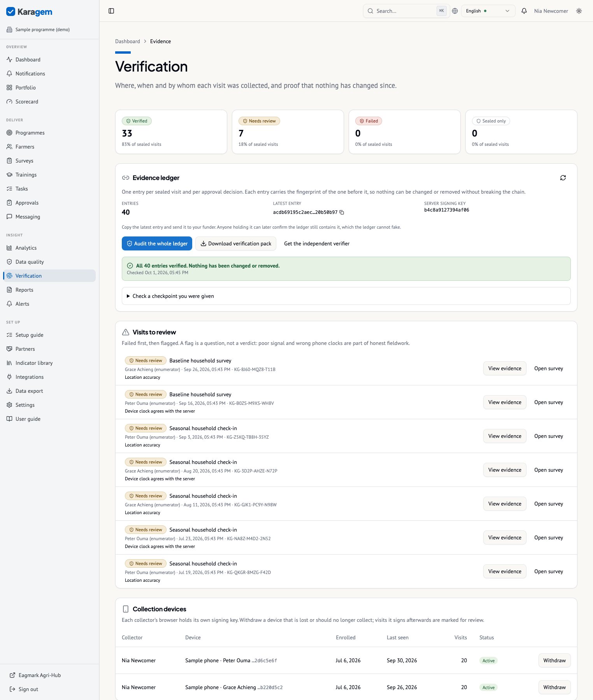
Task: Open the User guide
Action: 49,419
